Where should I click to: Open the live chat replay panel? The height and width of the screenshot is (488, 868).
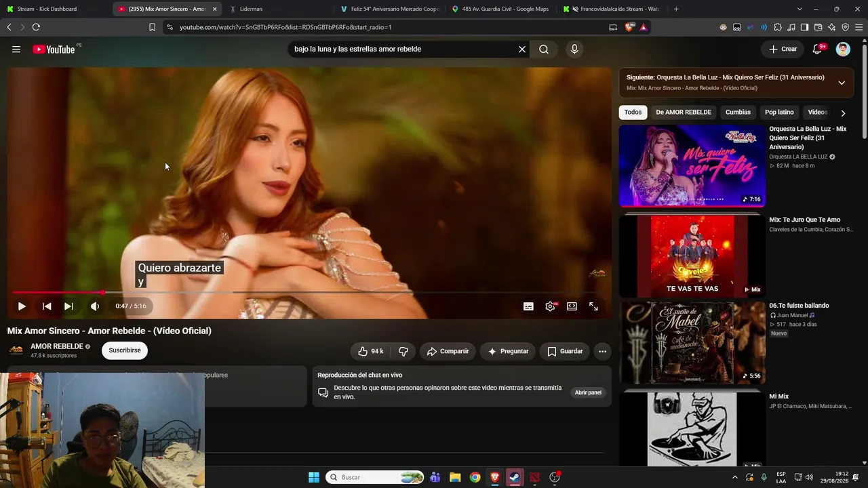tap(588, 392)
